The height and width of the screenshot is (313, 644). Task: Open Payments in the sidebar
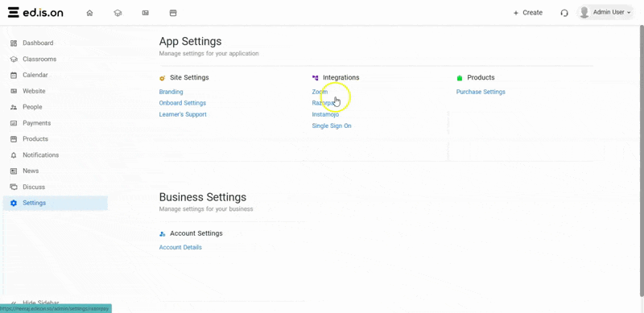(36, 123)
